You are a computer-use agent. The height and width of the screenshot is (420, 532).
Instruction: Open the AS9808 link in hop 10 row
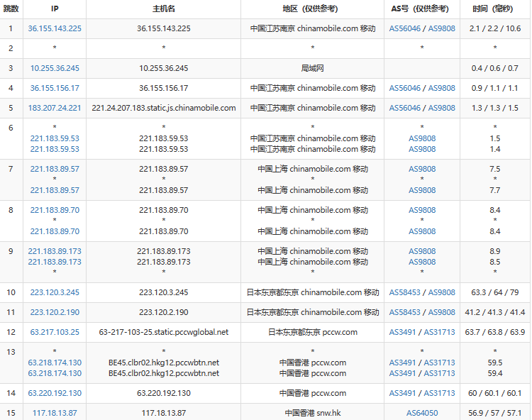pos(441,292)
